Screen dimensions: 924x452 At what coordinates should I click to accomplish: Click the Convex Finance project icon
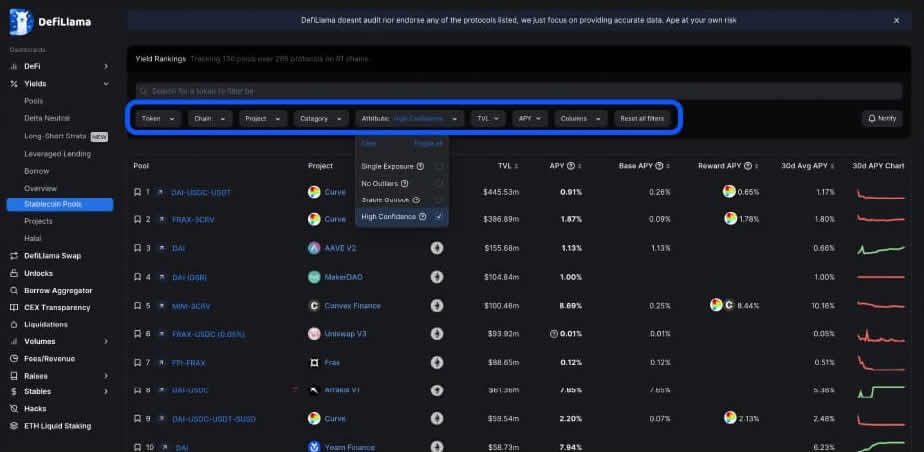314,305
